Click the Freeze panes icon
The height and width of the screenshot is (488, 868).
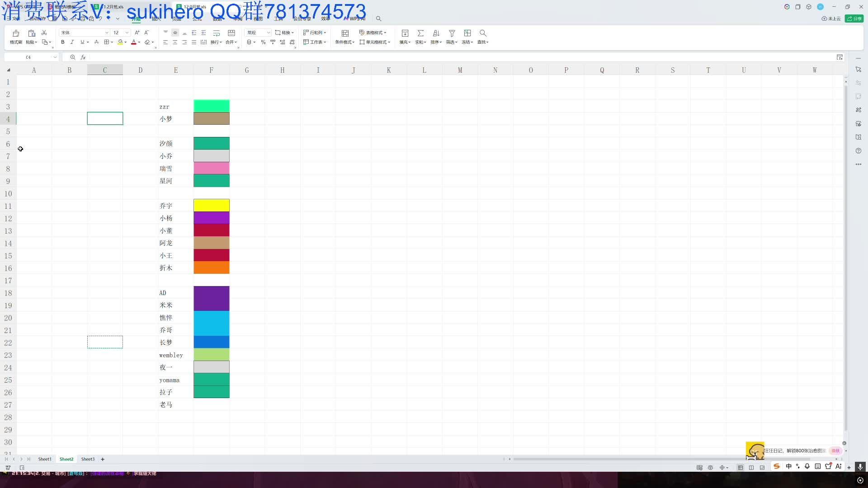[x=467, y=33]
